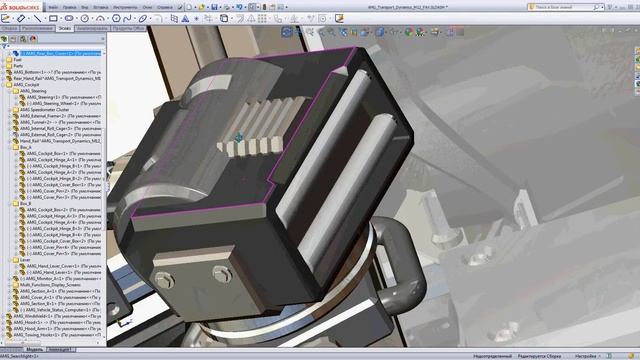Save the assembly with the Save icon

[214, 7]
